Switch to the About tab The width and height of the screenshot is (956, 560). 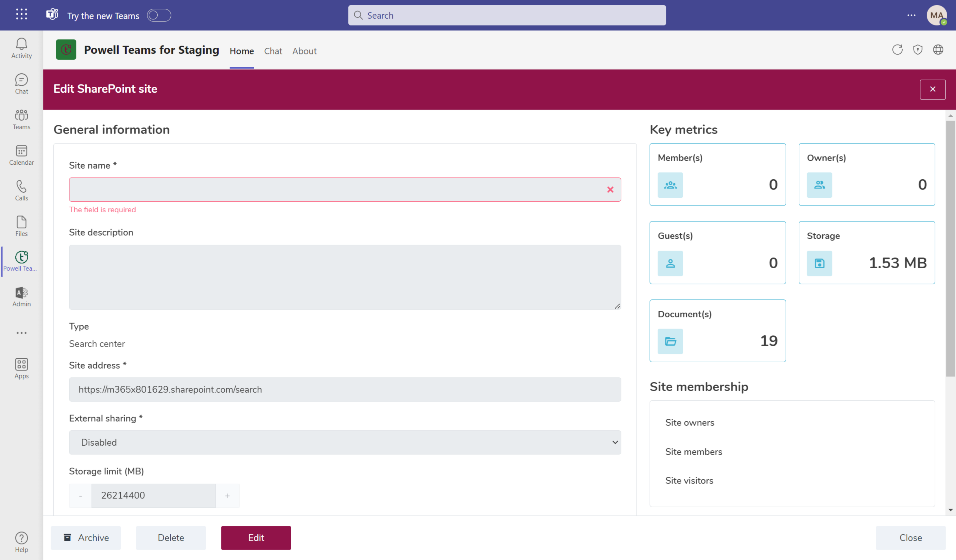point(304,51)
